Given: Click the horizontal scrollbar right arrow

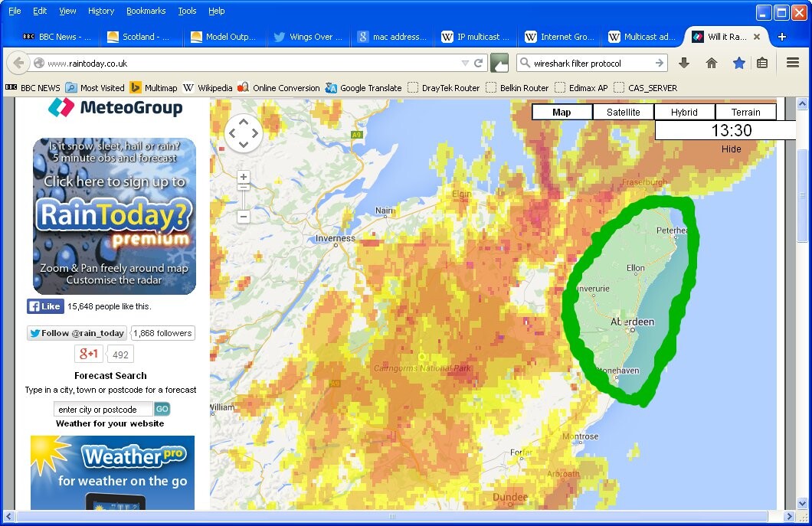Looking at the screenshot, I should (789, 516).
